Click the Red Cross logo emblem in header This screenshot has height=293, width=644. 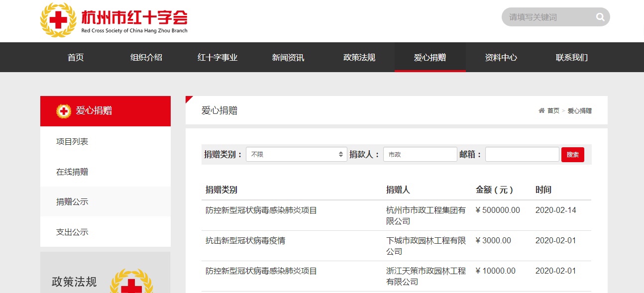coord(59,20)
